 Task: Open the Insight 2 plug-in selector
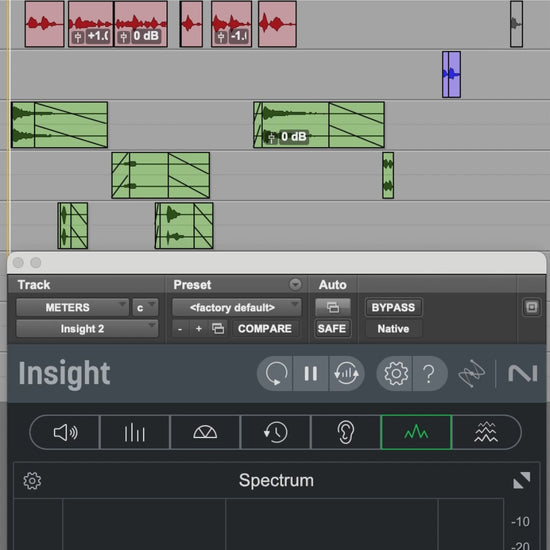pyautogui.click(x=87, y=329)
